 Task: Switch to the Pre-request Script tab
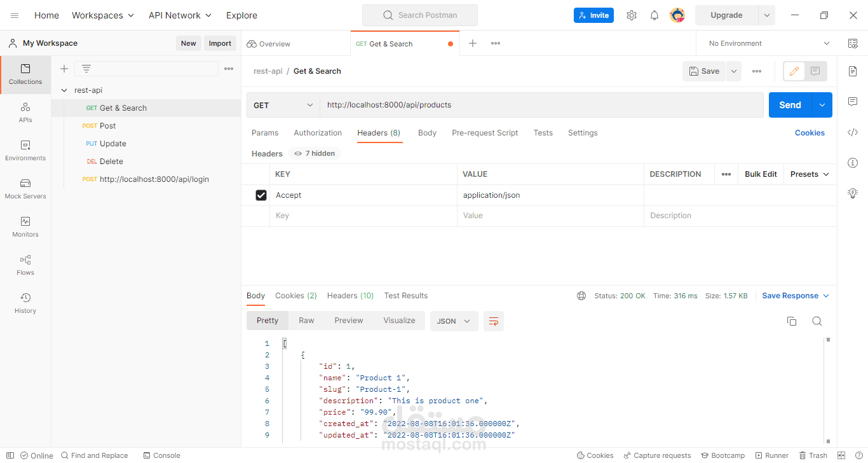485,133
